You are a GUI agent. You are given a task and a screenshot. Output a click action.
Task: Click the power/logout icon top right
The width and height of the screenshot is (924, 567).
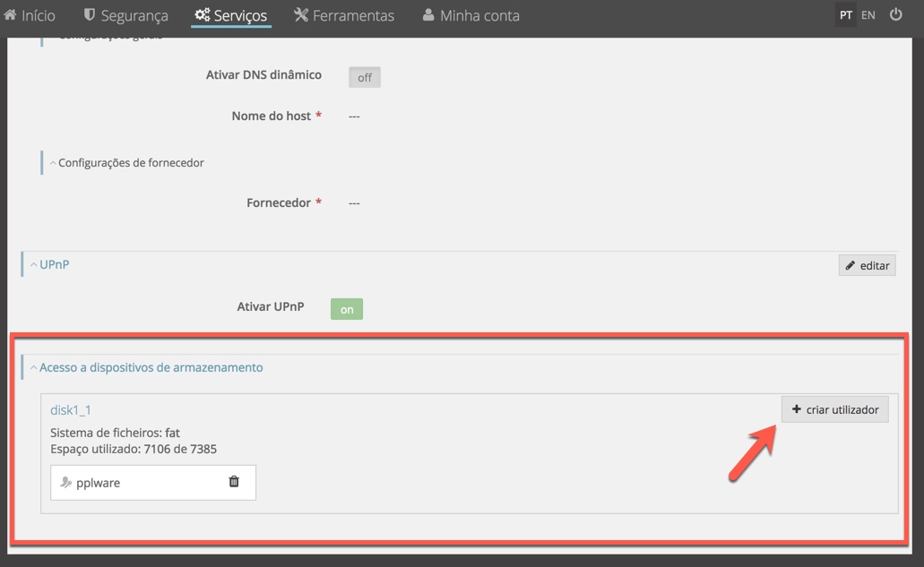tap(895, 14)
